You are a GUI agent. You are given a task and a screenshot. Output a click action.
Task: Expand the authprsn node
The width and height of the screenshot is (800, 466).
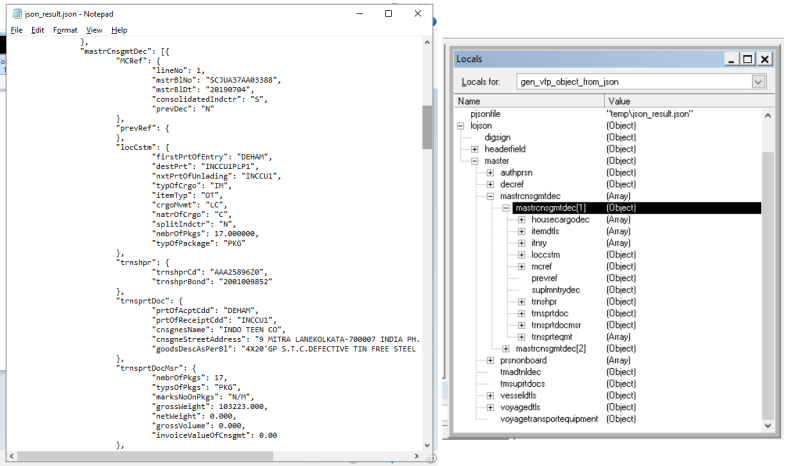pos(490,173)
